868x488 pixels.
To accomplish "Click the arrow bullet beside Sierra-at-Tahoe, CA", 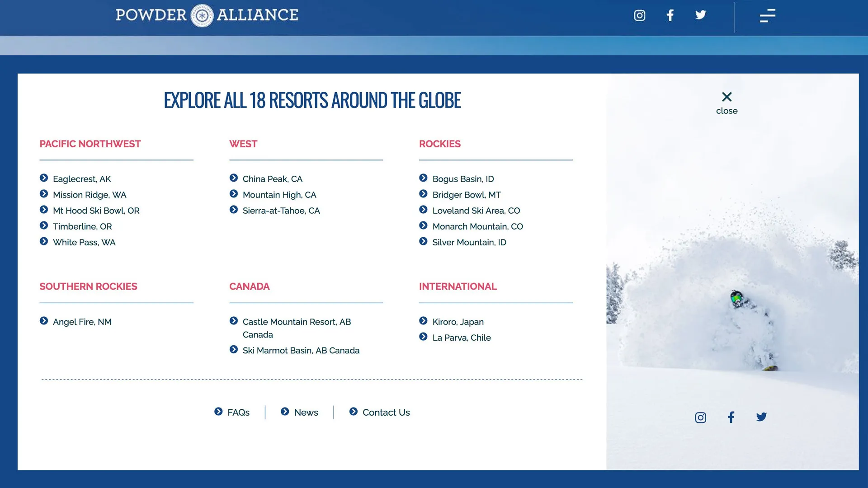I will point(234,210).
